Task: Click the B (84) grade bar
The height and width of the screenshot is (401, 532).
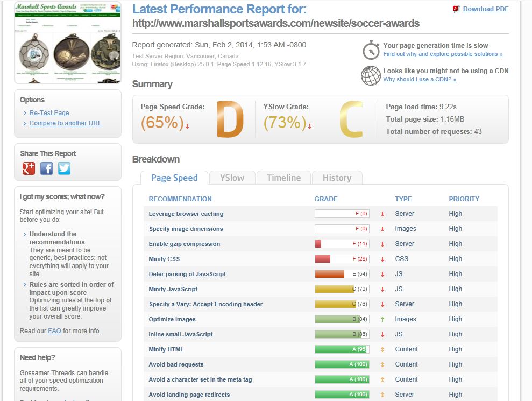Action: pos(342,319)
